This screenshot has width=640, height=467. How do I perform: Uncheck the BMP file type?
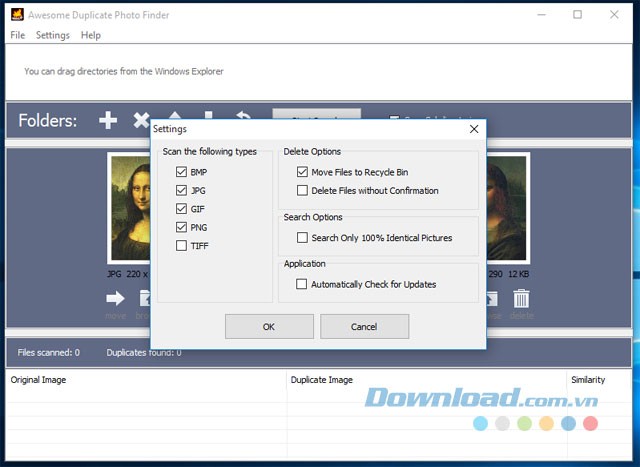pyautogui.click(x=181, y=173)
